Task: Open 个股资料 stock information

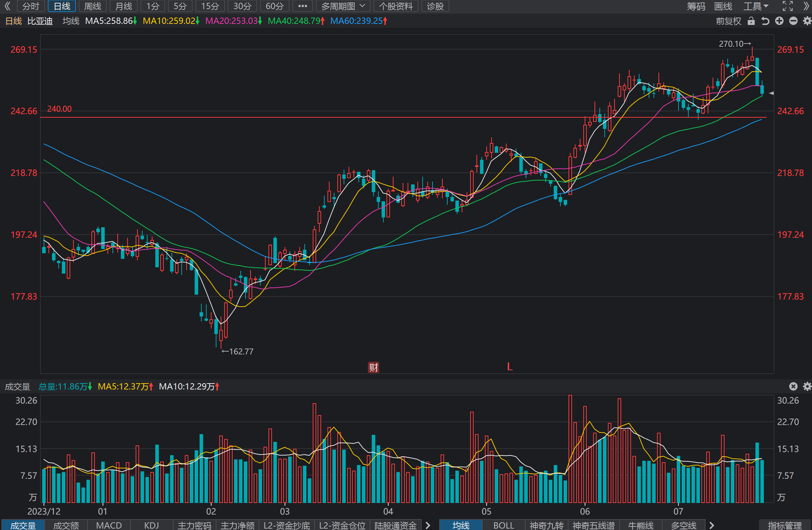Action: click(396, 6)
